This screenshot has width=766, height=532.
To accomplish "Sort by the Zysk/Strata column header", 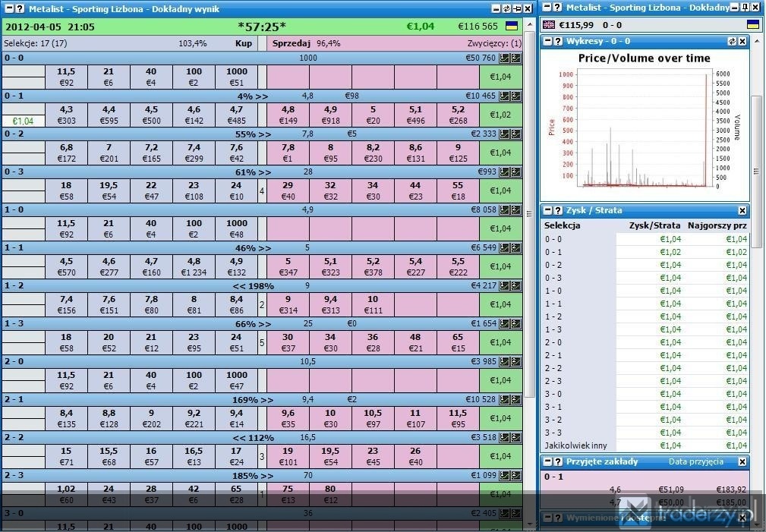I will 654,225.
